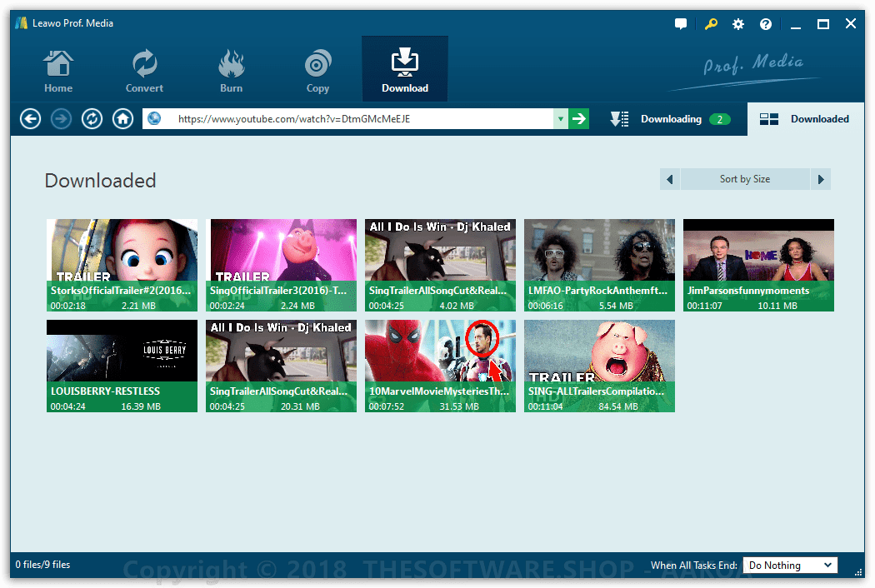Click the browser back arrow button

pos(31,119)
